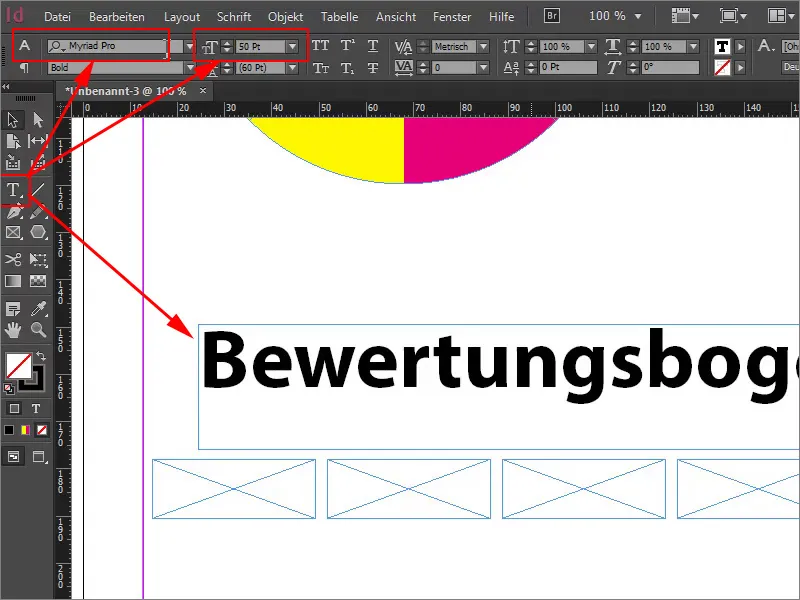The height and width of the screenshot is (600, 800).
Task: Open the vertical scale 100 % dropdown
Action: [591, 46]
